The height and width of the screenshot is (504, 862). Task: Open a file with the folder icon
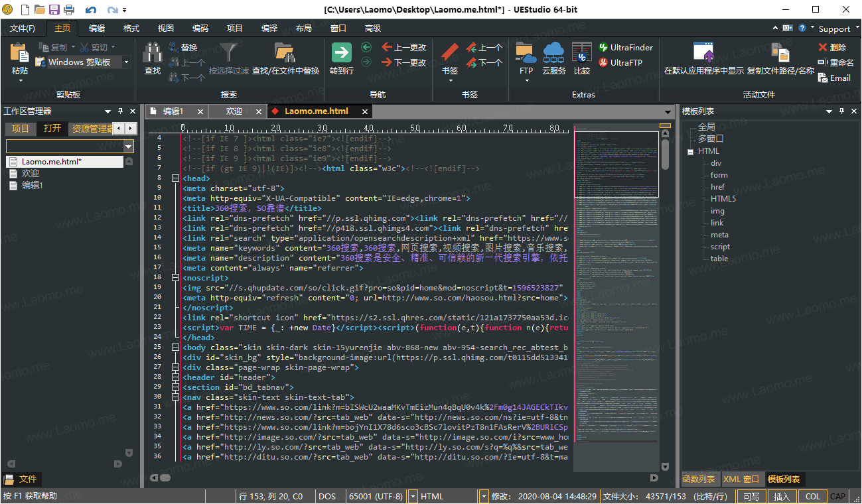tap(40, 9)
